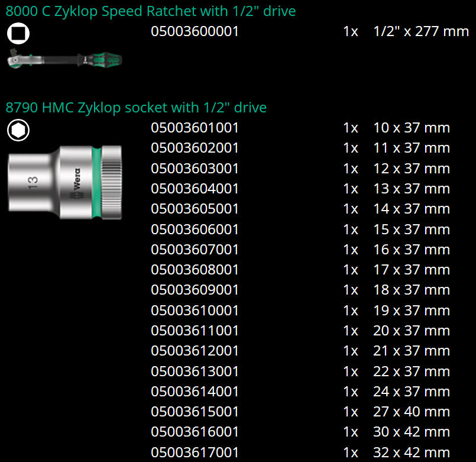Click the 30 x 42 mm size

point(412,432)
